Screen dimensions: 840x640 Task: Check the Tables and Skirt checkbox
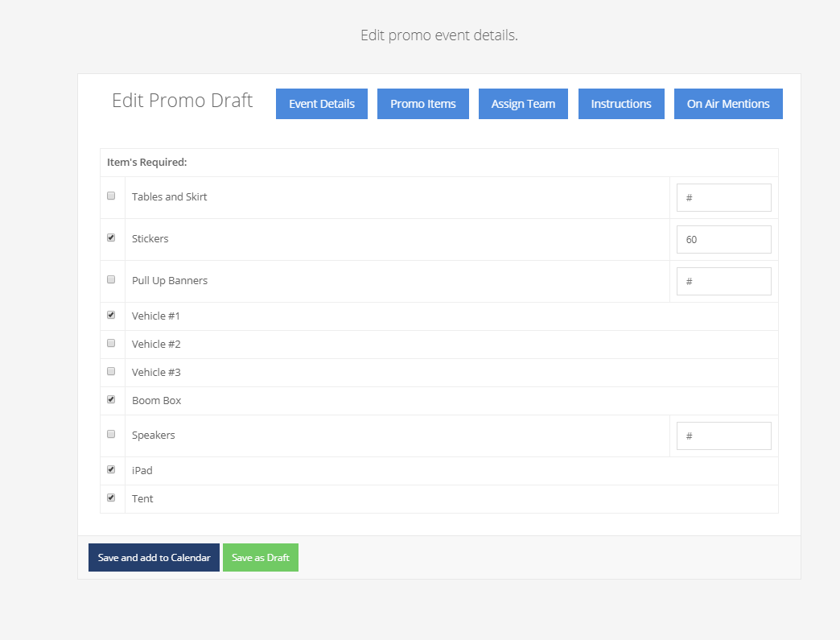pos(111,196)
